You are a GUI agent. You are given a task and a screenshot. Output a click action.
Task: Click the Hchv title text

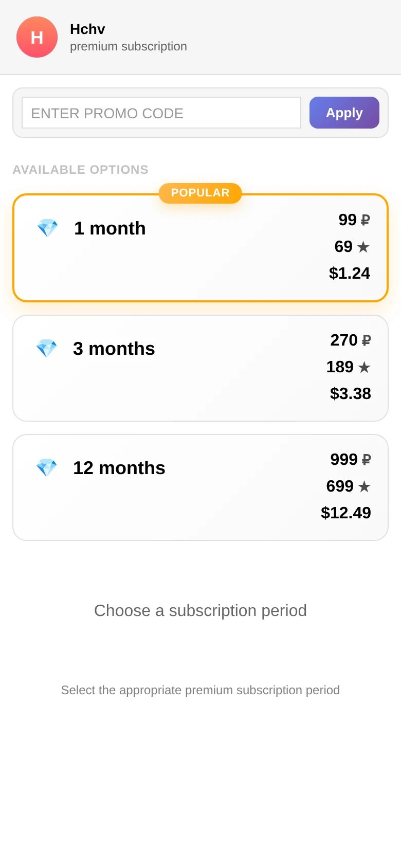tap(87, 29)
